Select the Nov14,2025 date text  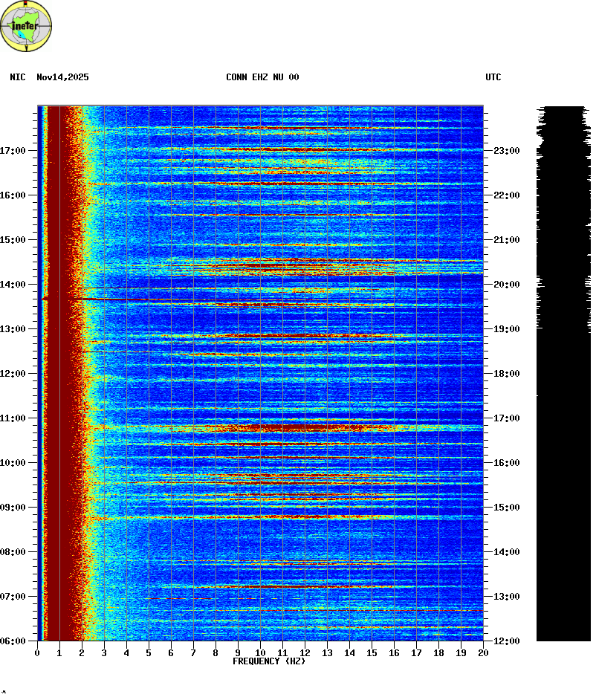[x=62, y=77]
